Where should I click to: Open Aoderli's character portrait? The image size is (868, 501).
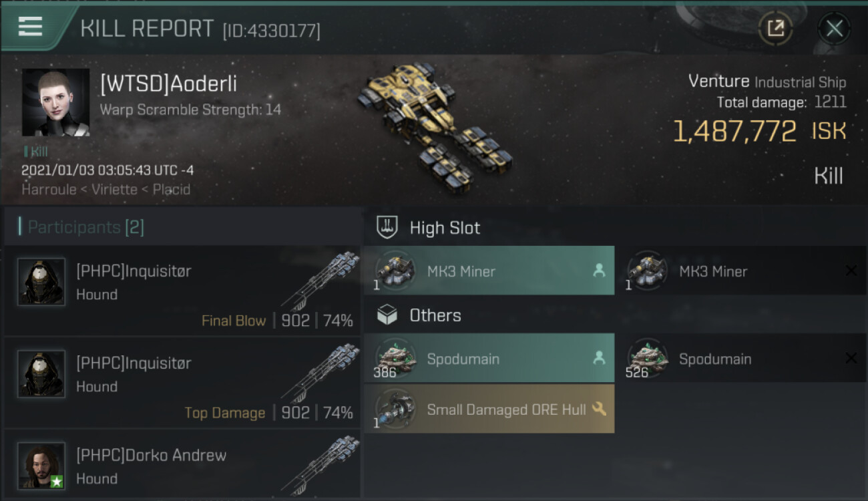(x=55, y=102)
